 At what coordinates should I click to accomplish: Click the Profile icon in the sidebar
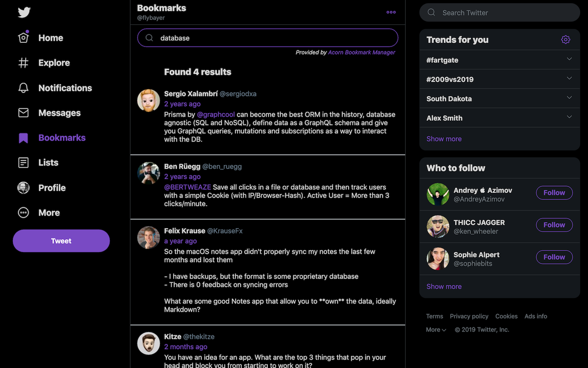pyautogui.click(x=23, y=188)
